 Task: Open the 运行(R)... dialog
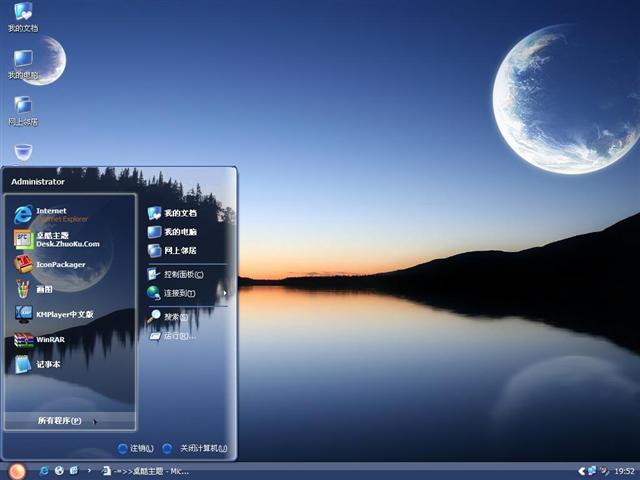tap(176, 336)
